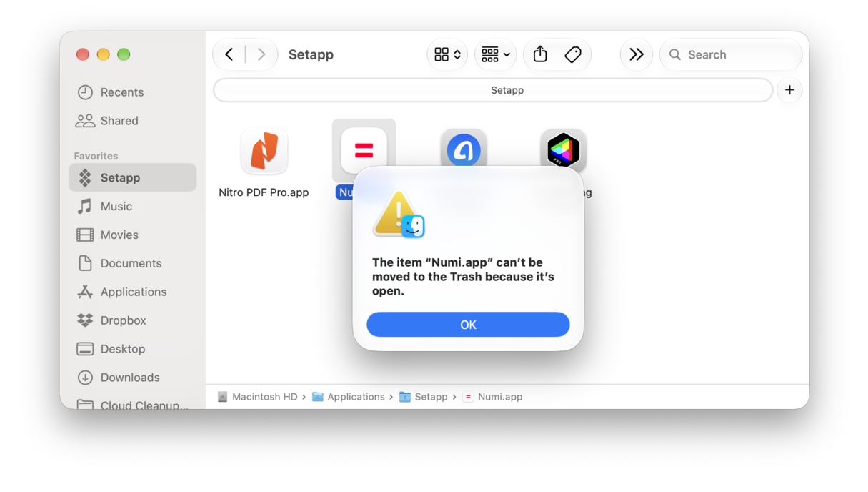
Task: Open Recents in the sidebar
Action: [132, 92]
